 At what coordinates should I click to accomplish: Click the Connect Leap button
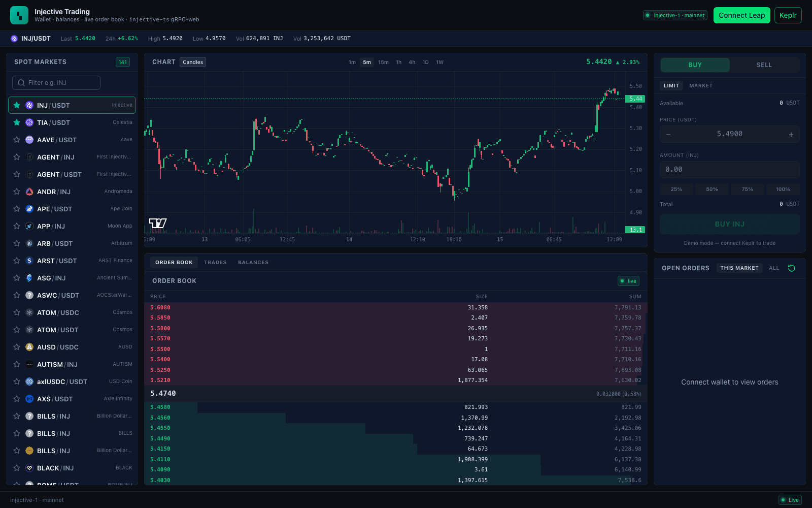coord(742,15)
